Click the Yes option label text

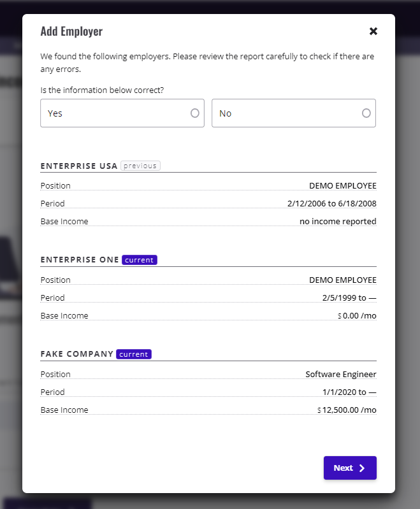coord(55,113)
